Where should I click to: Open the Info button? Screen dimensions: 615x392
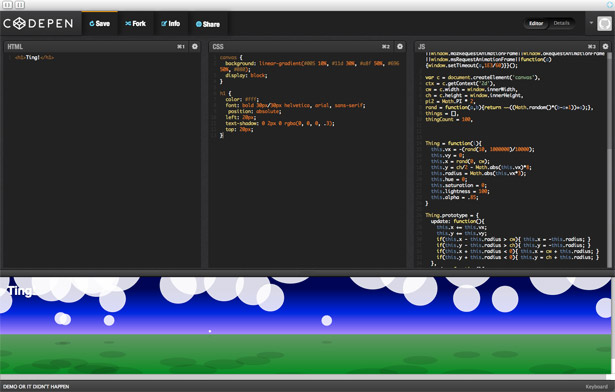tap(171, 24)
